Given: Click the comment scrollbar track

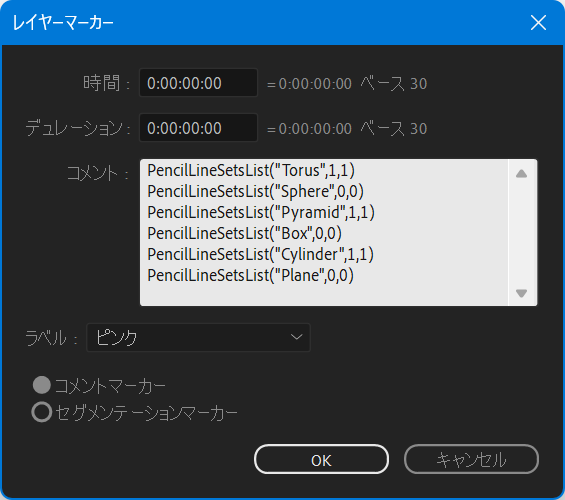Looking at the screenshot, I should tap(522, 233).
